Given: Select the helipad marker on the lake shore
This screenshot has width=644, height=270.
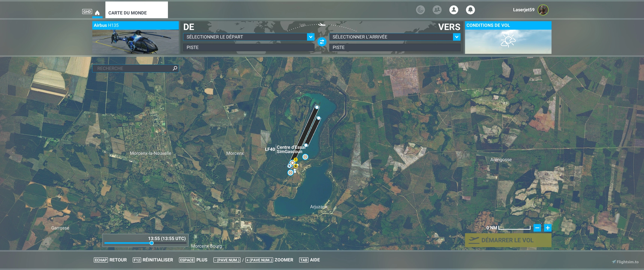Looking at the screenshot, I should [x=305, y=157].
